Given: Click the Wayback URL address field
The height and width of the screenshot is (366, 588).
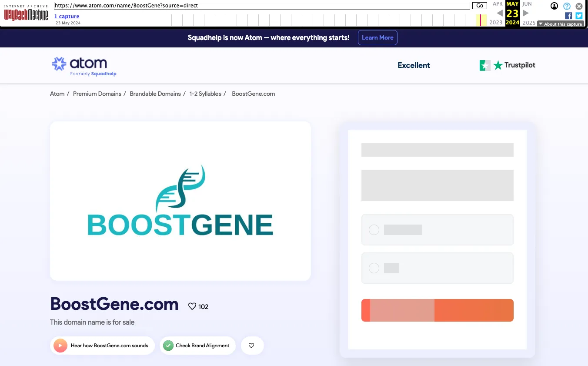Looking at the screenshot, I should pos(262,6).
